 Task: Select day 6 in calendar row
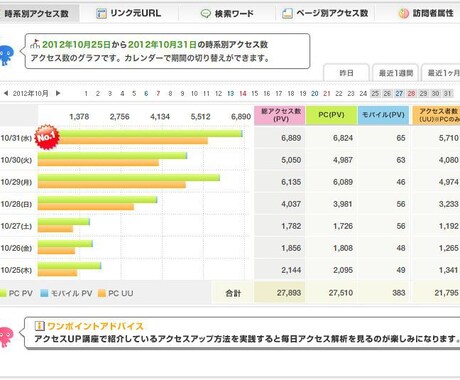[x=146, y=94]
